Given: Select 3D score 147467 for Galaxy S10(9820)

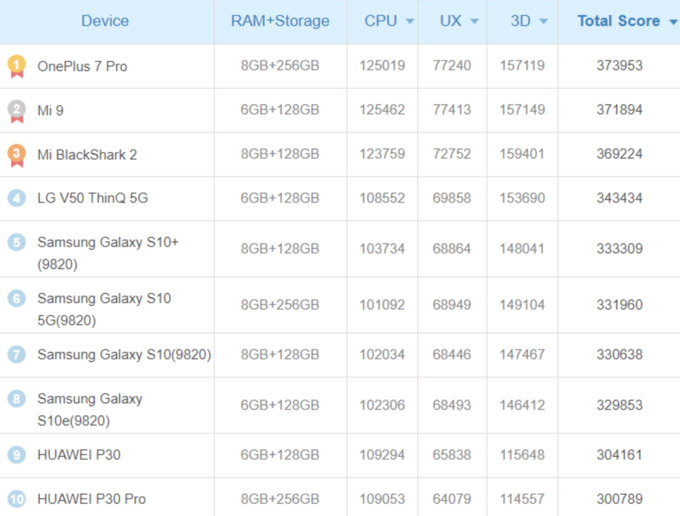Looking at the screenshot, I should point(522,355).
